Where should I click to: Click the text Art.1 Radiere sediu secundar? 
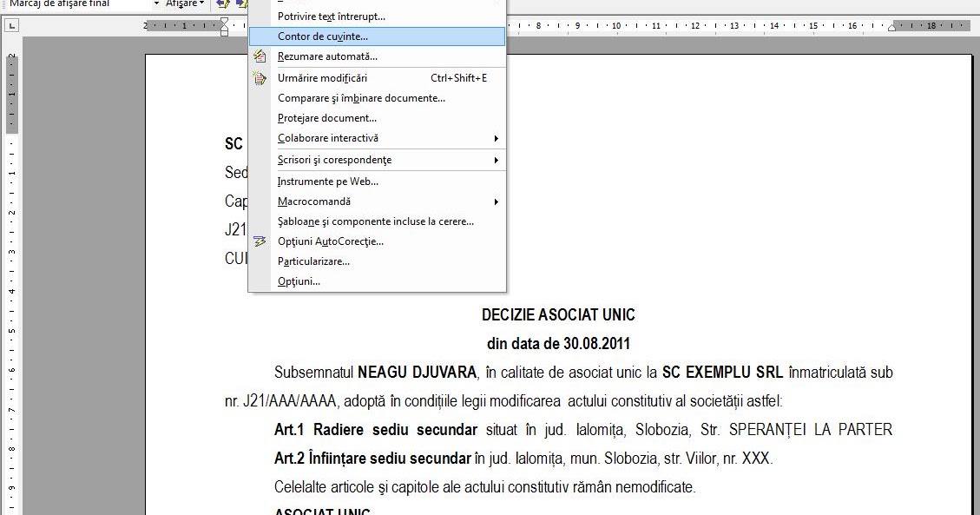(x=376, y=430)
